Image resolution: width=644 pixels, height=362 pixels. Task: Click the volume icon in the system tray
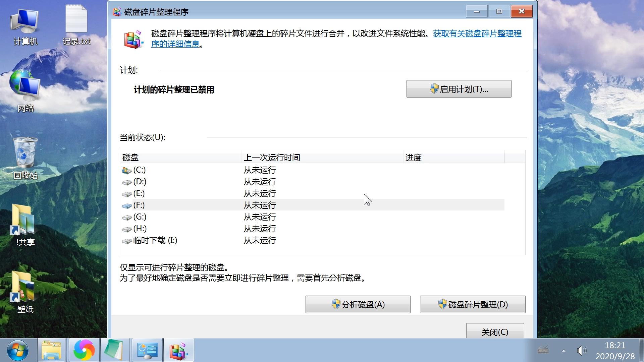click(x=582, y=351)
